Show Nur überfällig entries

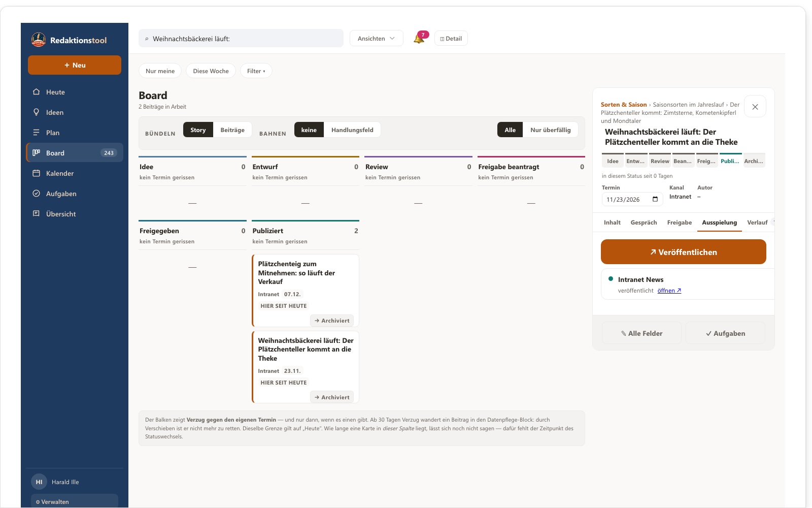click(x=551, y=130)
